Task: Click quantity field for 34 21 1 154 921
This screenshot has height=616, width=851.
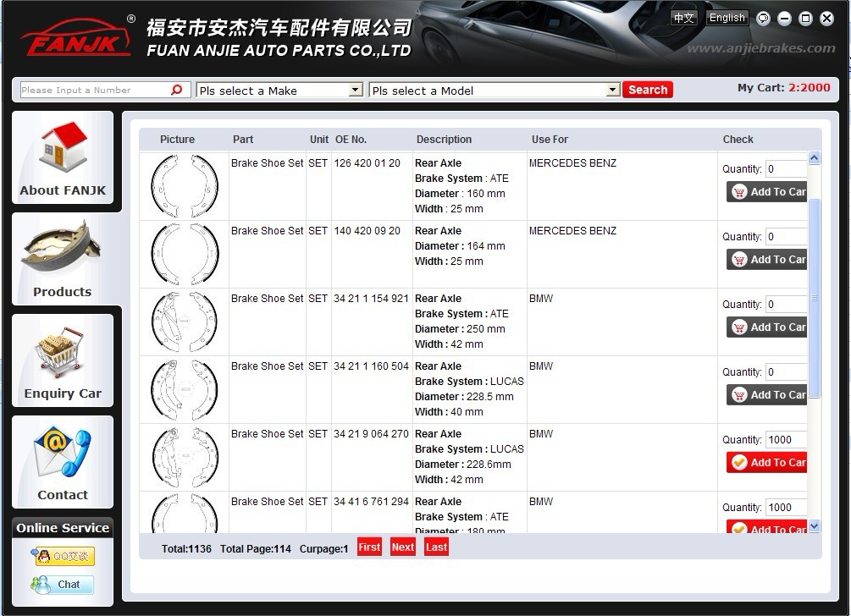Action: tap(786, 305)
